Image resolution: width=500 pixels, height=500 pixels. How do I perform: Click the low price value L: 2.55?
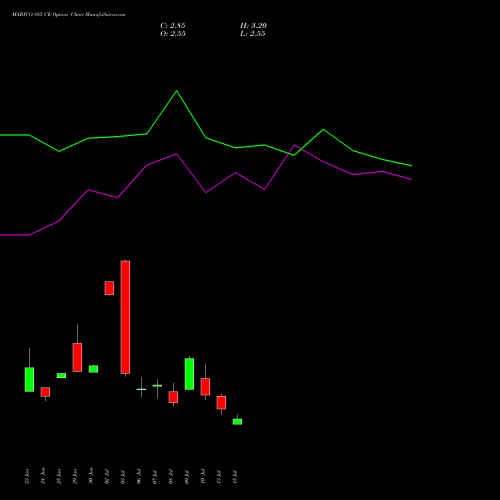pos(253,34)
